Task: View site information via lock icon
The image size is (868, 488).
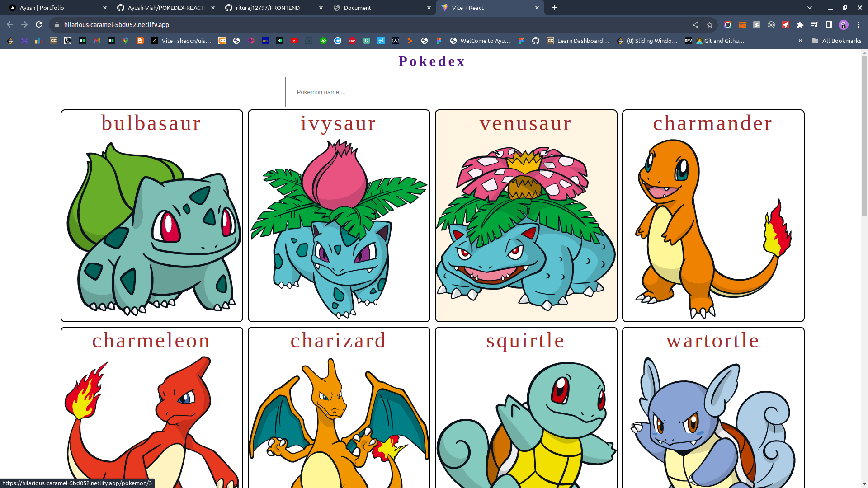Action: pyautogui.click(x=57, y=25)
